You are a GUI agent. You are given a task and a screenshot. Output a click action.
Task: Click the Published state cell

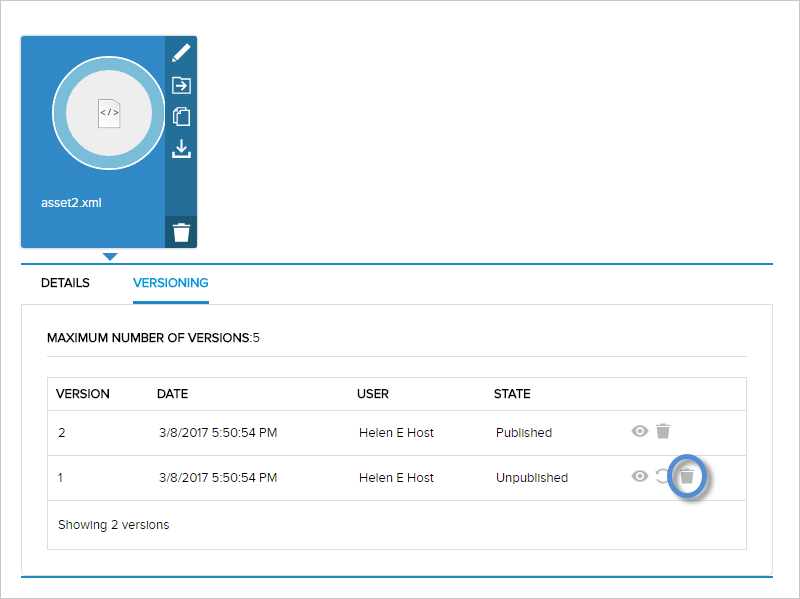click(524, 433)
